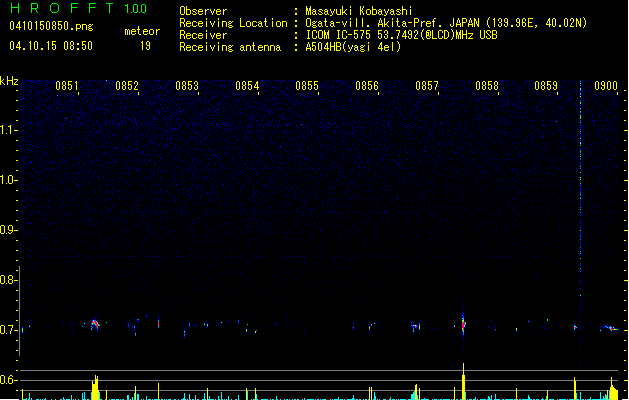Click the 1.1 kHz axis label
Screen dimensions: 629x400
[x=8, y=130]
